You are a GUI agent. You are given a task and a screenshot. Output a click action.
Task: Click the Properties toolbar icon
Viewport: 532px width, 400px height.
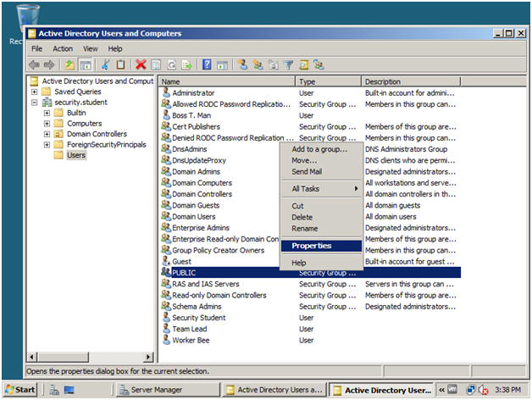click(156, 64)
